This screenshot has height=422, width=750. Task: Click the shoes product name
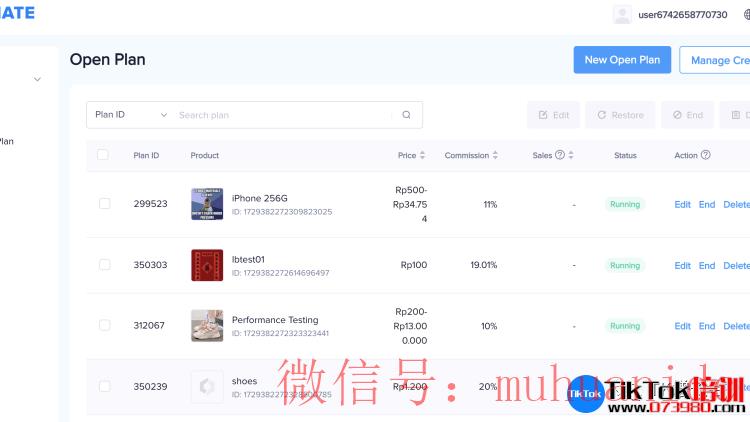click(x=244, y=381)
